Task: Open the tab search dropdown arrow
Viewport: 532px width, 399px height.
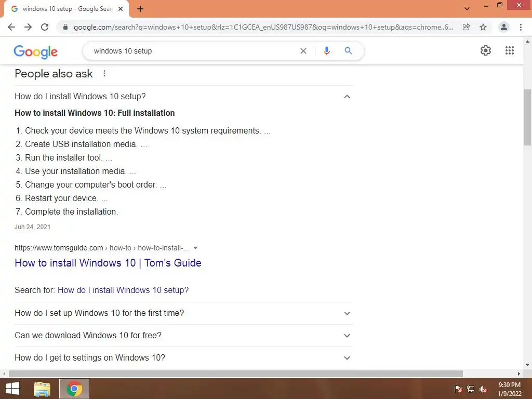Action: pos(467,9)
